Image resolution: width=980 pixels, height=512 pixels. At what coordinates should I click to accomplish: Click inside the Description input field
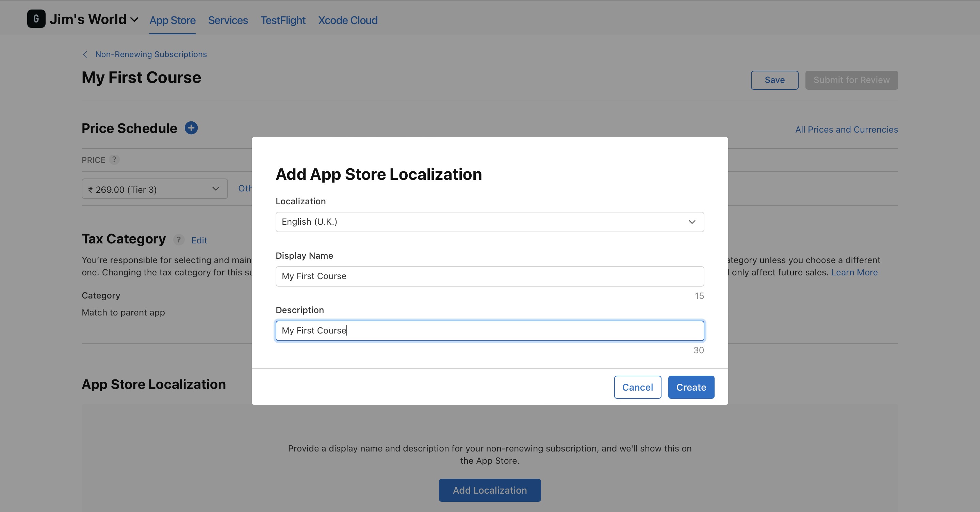[x=489, y=331]
